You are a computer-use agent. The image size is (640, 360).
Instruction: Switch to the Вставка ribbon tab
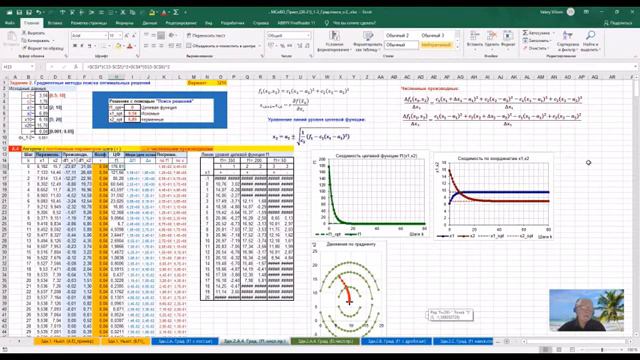pyautogui.click(x=55, y=23)
